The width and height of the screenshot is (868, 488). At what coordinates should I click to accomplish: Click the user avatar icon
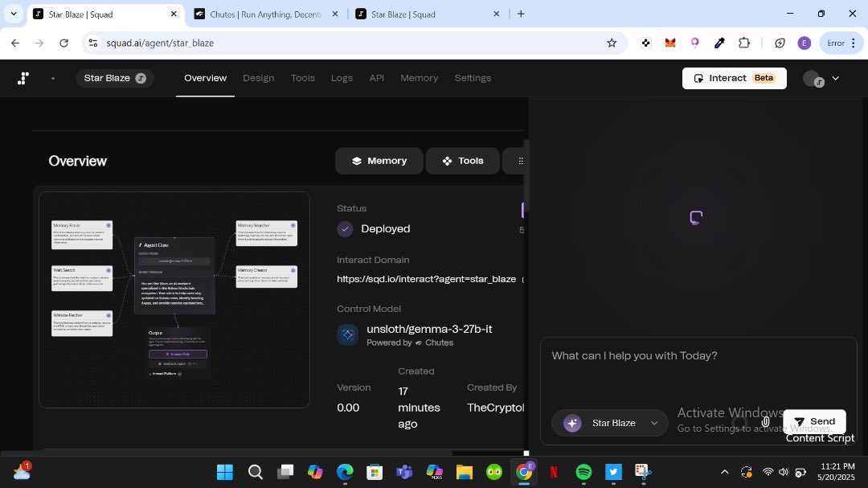coord(813,79)
